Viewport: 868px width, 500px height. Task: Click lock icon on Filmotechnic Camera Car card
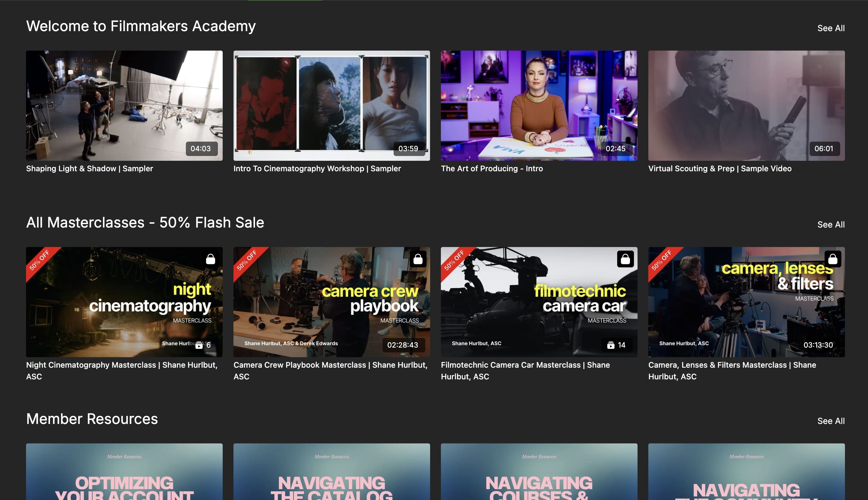625,259
